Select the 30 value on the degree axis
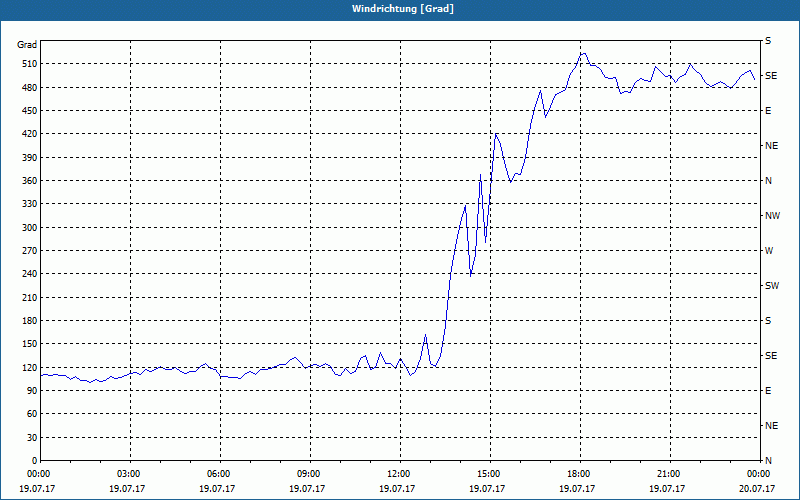Image resolution: width=800 pixels, height=500 pixels. (32, 437)
